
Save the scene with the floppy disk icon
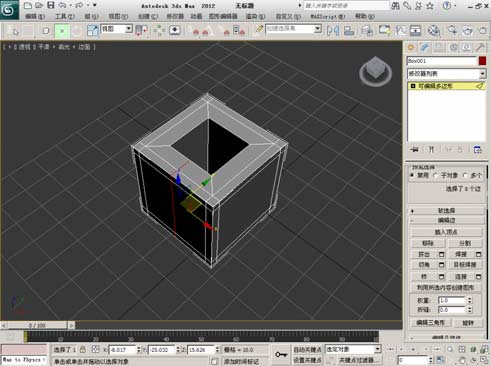pyautogui.click(x=51, y=5)
